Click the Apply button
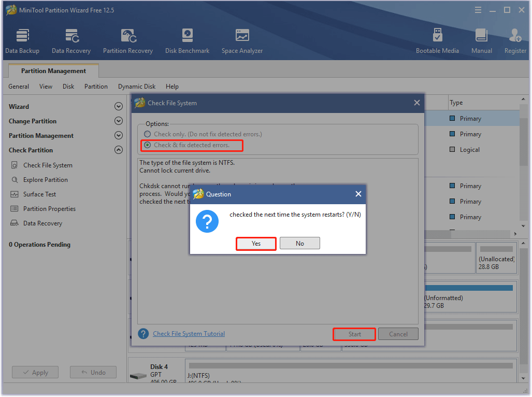The image size is (532, 397). tap(35, 372)
